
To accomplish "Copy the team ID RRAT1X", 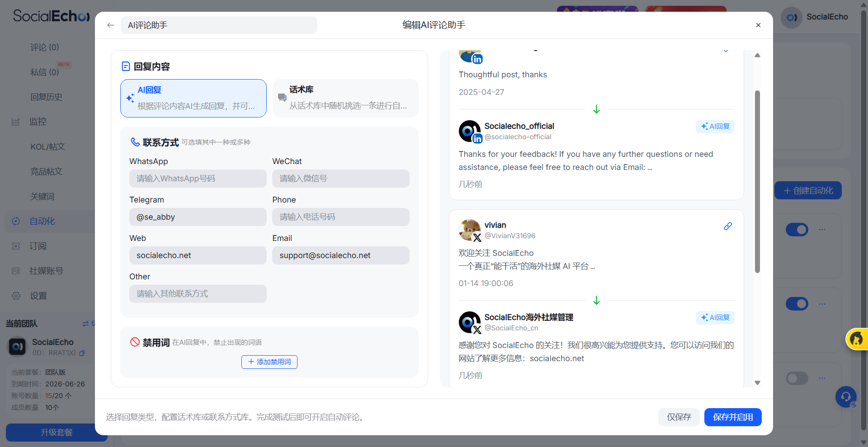I will click(x=82, y=353).
